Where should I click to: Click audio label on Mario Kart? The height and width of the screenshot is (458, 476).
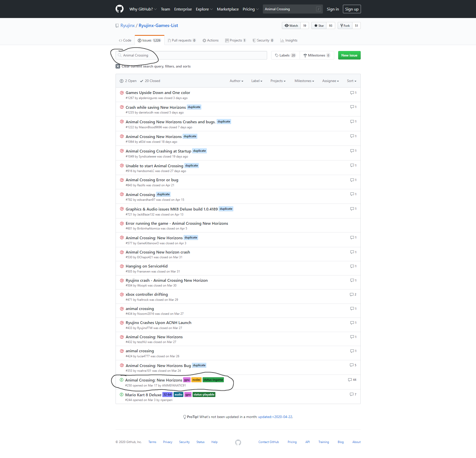(x=178, y=394)
